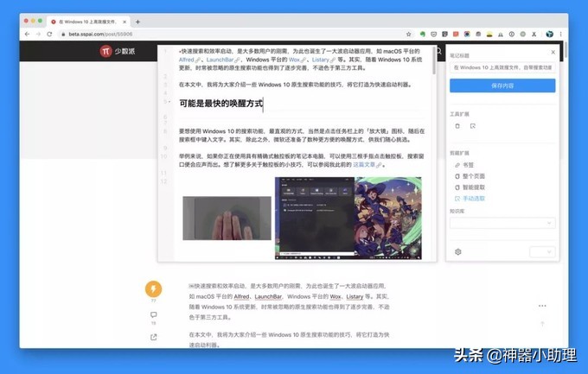The height and width of the screenshot is (374, 588).
Task: Open comments with the speech bubble icon
Action: pos(153,314)
